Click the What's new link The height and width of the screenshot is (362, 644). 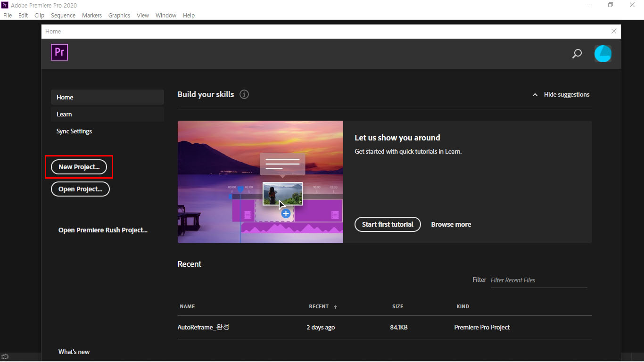[74, 352]
